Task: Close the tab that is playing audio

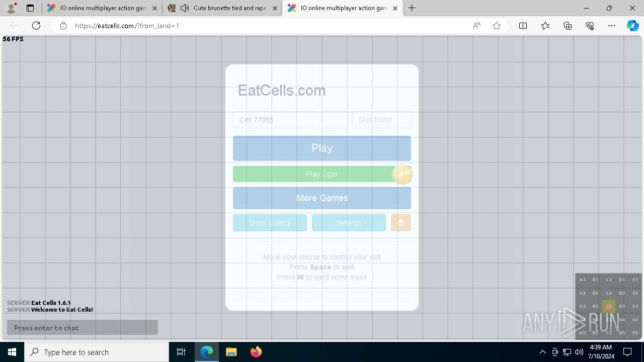Action: tap(275, 8)
